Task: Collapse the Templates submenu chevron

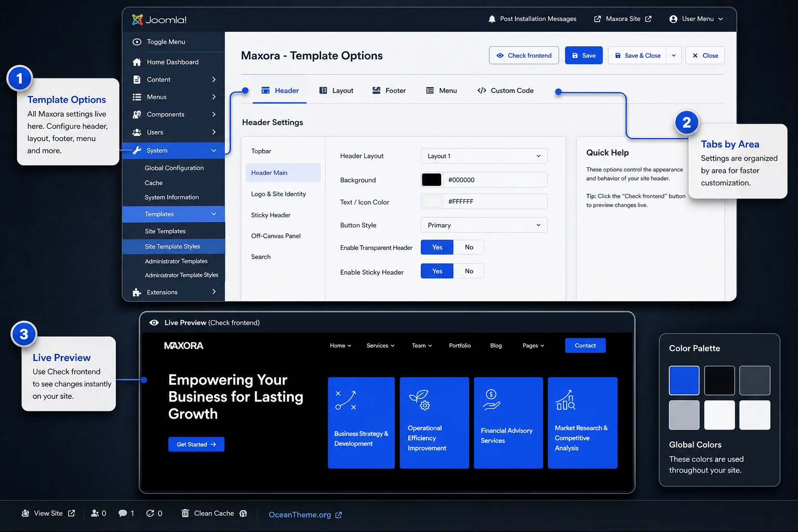Action: coord(214,214)
